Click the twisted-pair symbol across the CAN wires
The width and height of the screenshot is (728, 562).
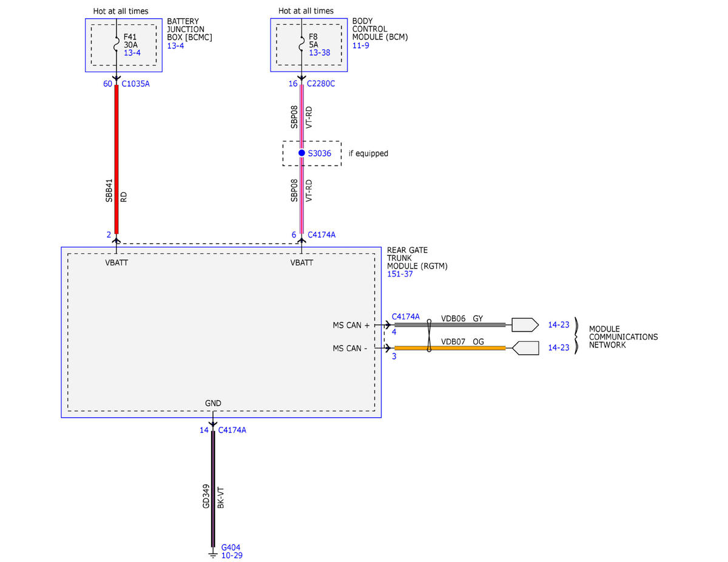429,336
